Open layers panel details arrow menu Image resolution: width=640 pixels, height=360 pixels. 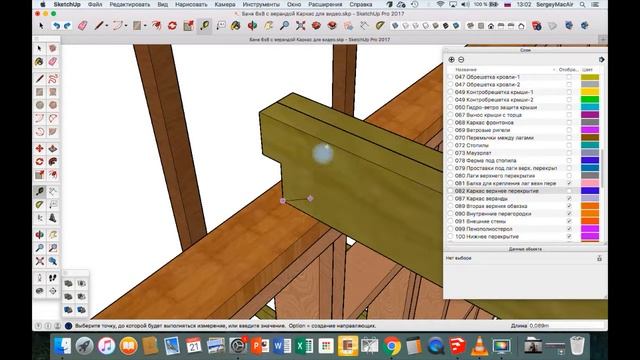[601, 60]
